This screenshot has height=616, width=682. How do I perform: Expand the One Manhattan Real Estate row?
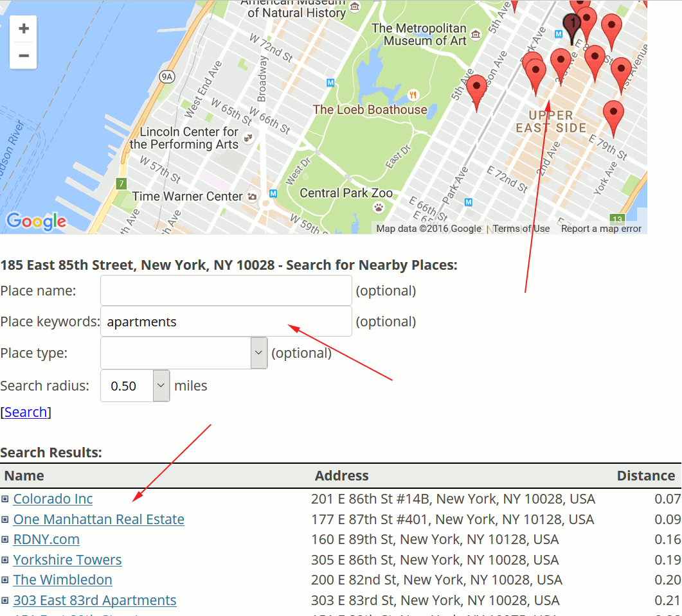(x=4, y=519)
